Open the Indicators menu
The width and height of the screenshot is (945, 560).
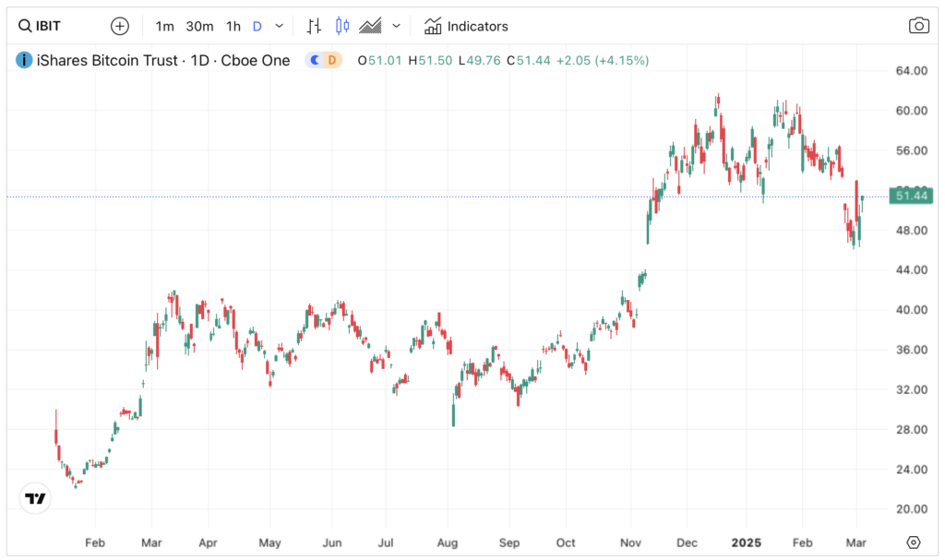click(x=466, y=26)
